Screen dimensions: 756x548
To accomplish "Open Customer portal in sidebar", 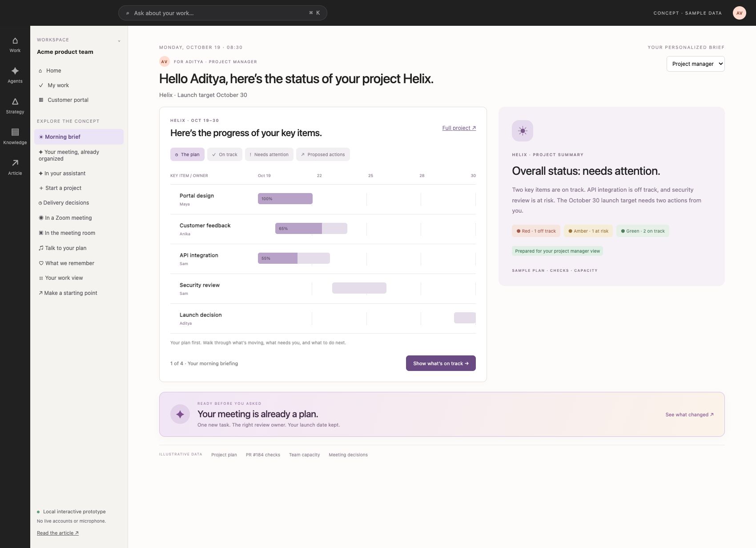I will pyautogui.click(x=79, y=100).
